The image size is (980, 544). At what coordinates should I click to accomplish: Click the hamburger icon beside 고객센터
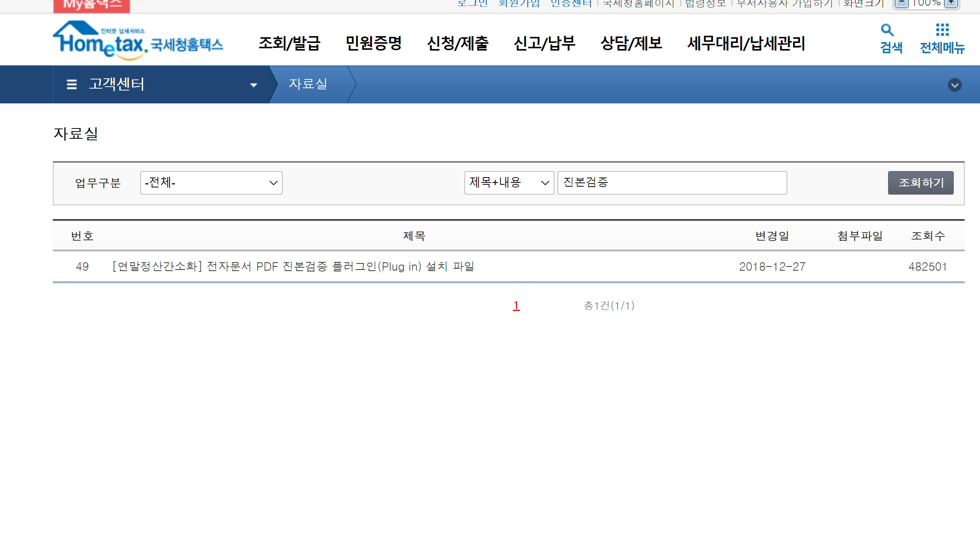pyautogui.click(x=71, y=84)
